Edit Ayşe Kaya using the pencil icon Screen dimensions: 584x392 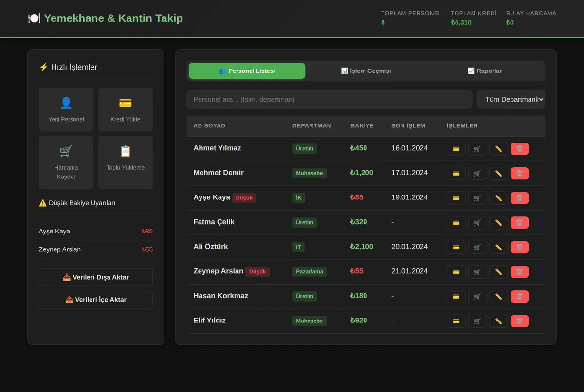498,198
